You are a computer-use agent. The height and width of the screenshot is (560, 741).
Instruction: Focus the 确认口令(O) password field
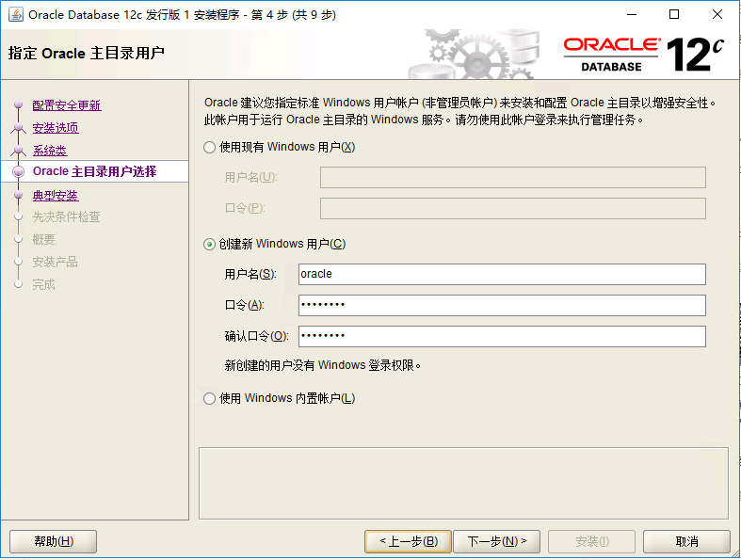pyautogui.click(x=502, y=336)
